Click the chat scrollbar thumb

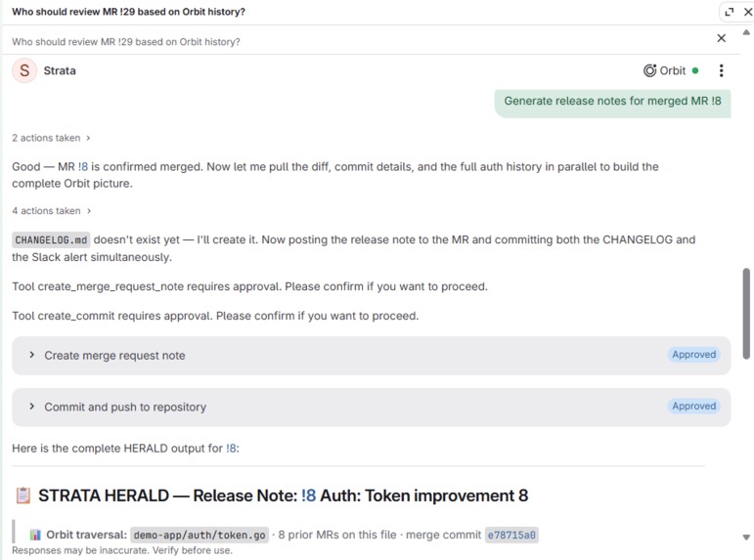746,314
